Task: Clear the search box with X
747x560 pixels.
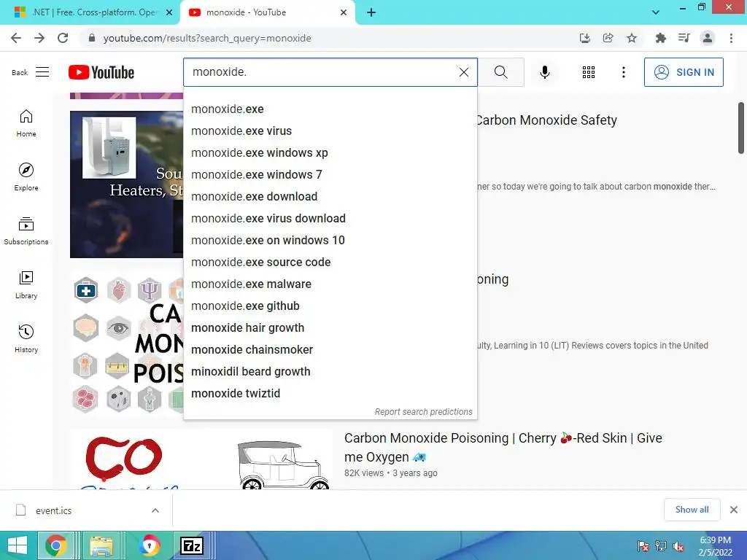Action: pyautogui.click(x=463, y=72)
